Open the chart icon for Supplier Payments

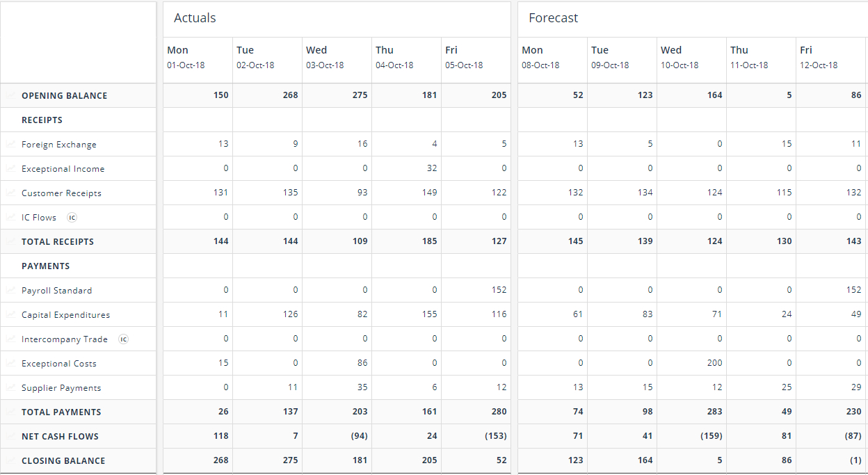coord(10,388)
